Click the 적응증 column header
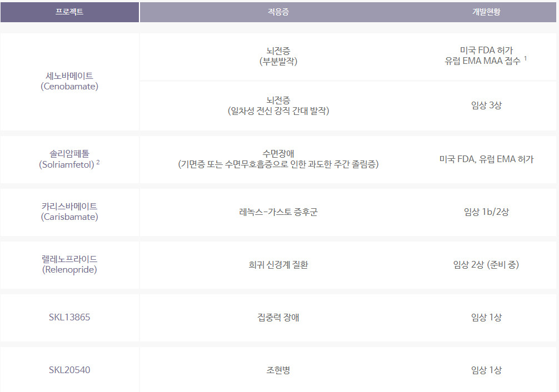559x392 pixels. (278, 12)
